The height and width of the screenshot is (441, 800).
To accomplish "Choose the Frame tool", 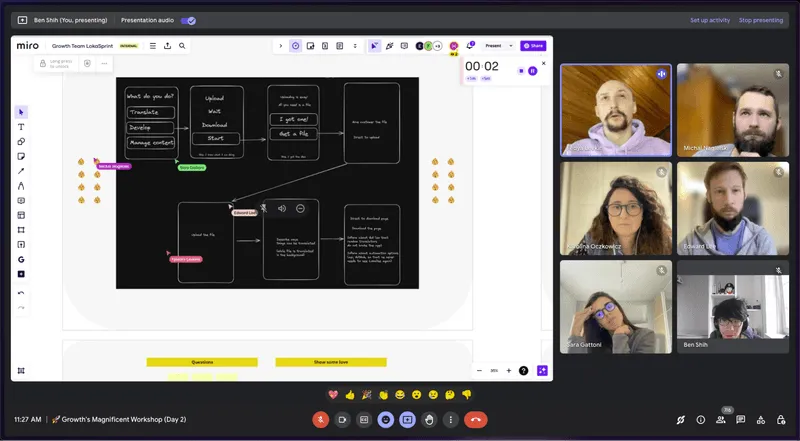I will click(x=21, y=229).
